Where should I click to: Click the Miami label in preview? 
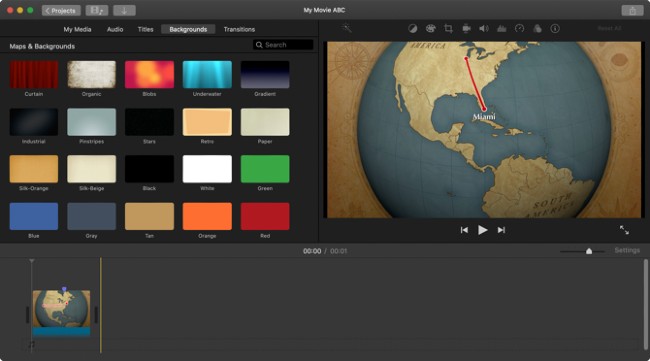click(484, 117)
